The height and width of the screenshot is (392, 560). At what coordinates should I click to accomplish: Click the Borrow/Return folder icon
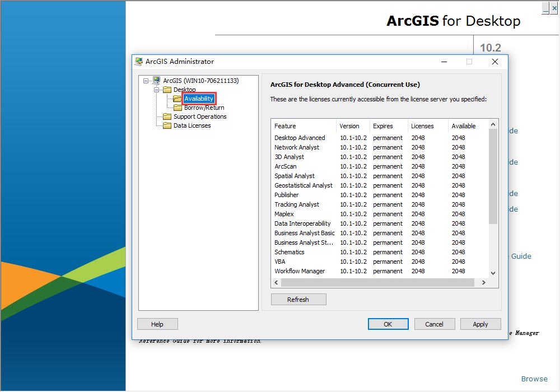point(178,108)
